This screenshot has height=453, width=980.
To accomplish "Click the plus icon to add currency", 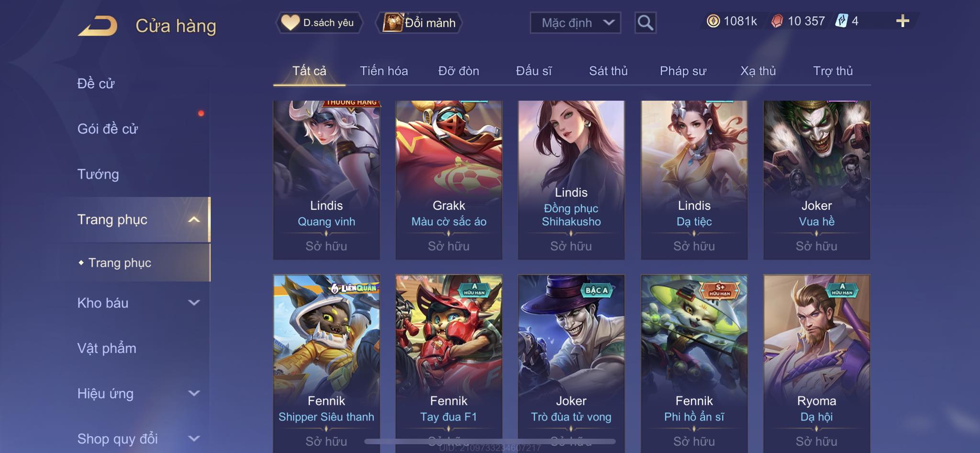I will [902, 21].
